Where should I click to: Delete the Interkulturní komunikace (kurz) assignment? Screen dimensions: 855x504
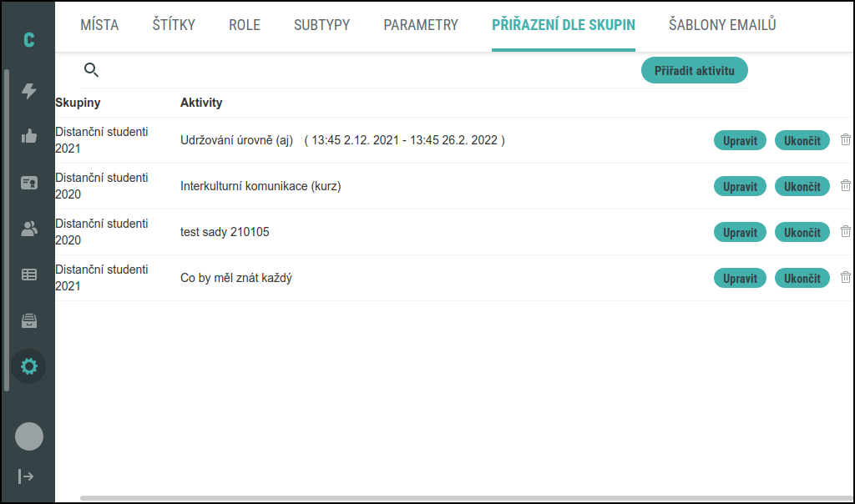click(x=845, y=185)
